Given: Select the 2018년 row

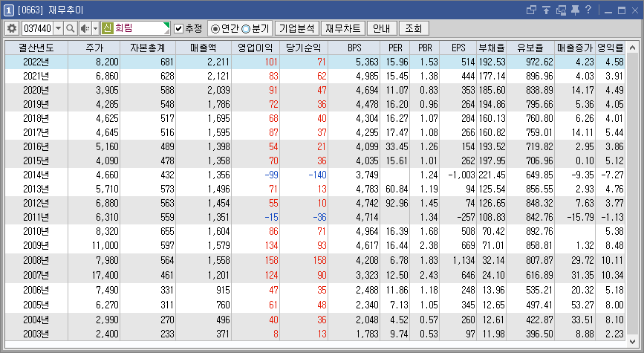Looking at the screenshot, I should coord(315,118).
